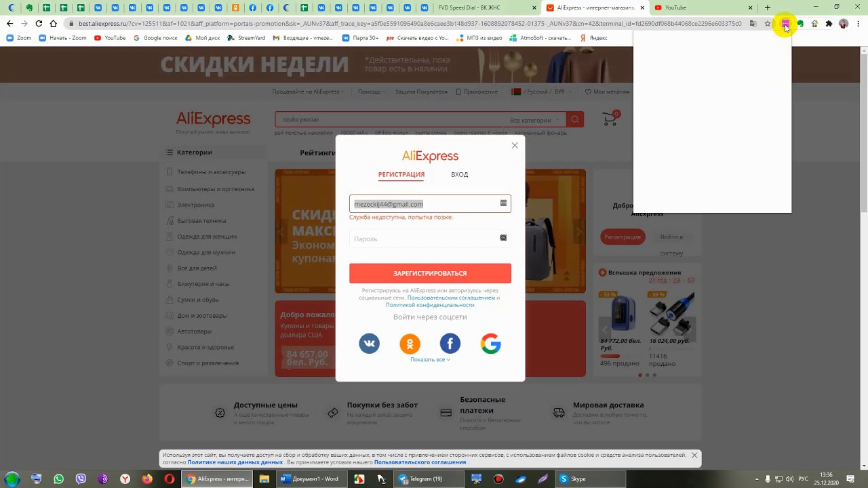Switch to the ВХОД tab

459,175
